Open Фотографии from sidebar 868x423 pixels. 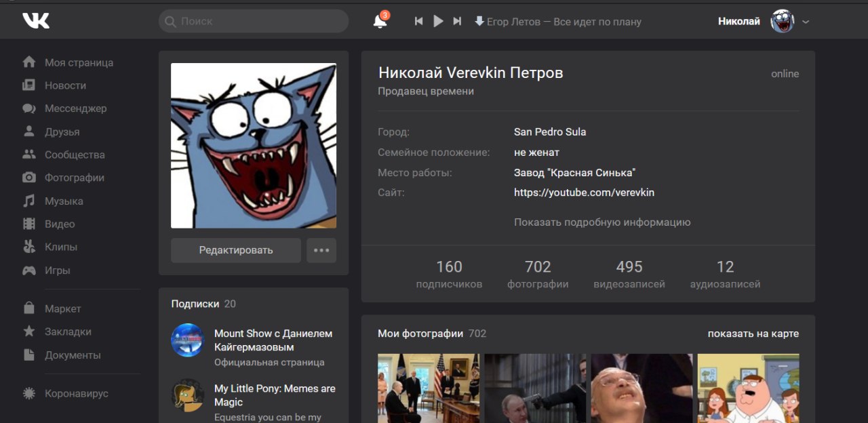[x=75, y=178]
